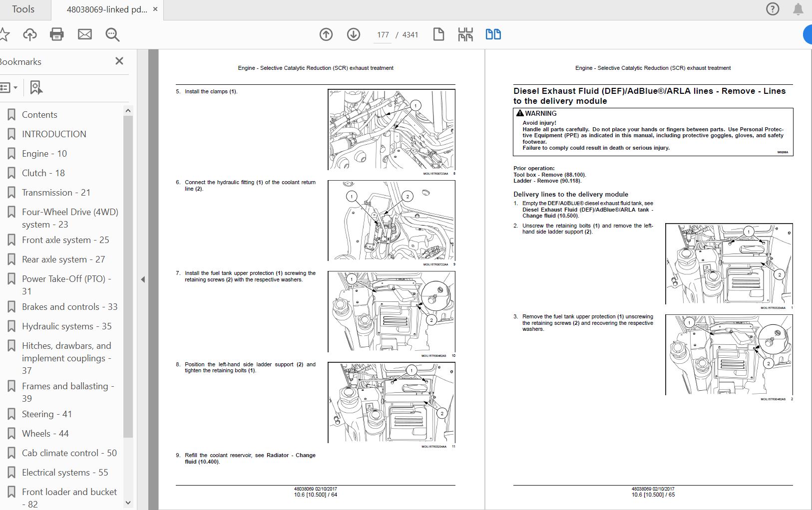Image resolution: width=812 pixels, height=510 pixels.
Task: Select the single page view icon
Action: tap(438, 34)
